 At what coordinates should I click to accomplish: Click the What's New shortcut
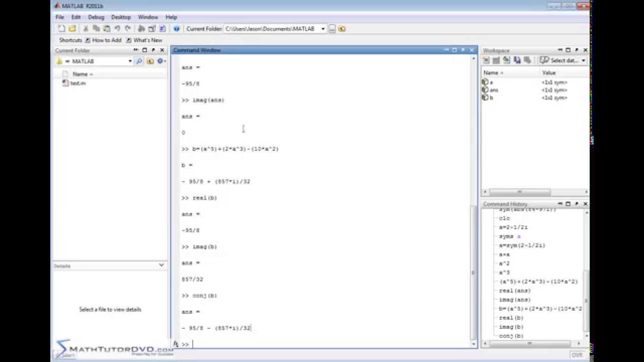144,40
